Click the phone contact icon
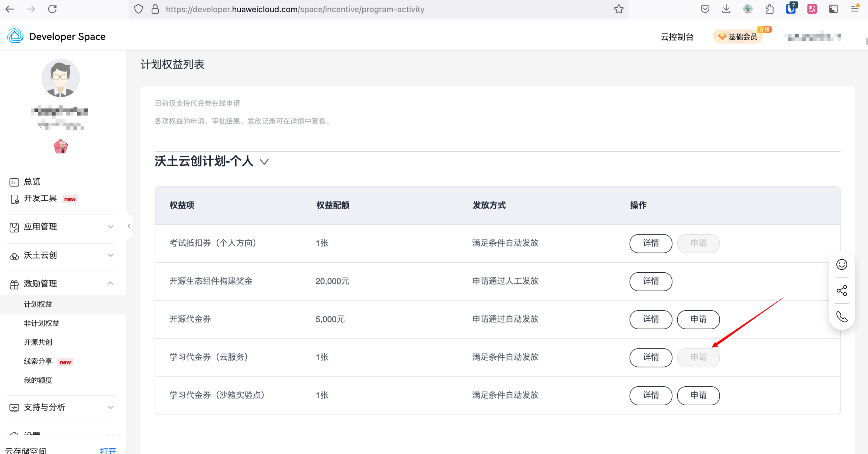Viewport: 868px width, 454px height. coord(842,317)
